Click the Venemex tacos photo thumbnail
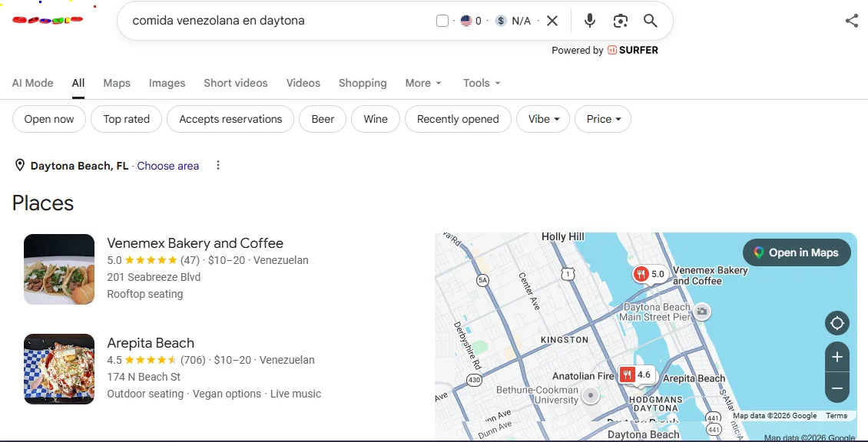This screenshot has width=868, height=442. 59,269
